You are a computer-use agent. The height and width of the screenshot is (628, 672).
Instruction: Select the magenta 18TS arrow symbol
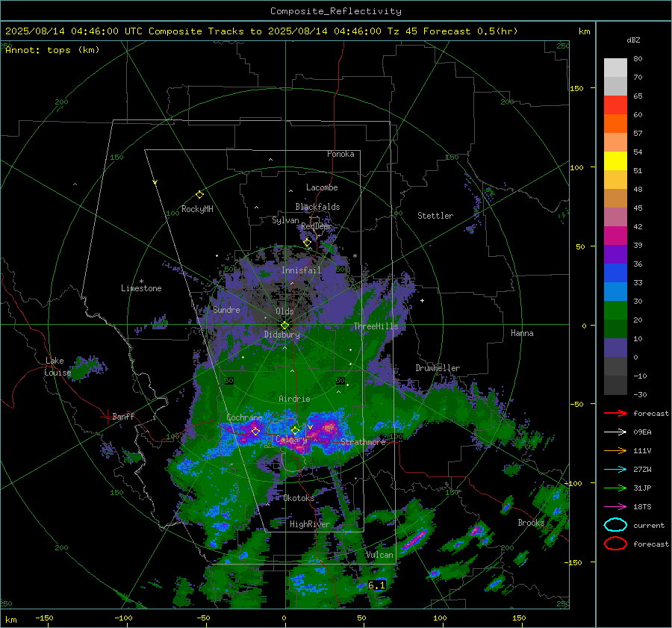[x=615, y=507]
